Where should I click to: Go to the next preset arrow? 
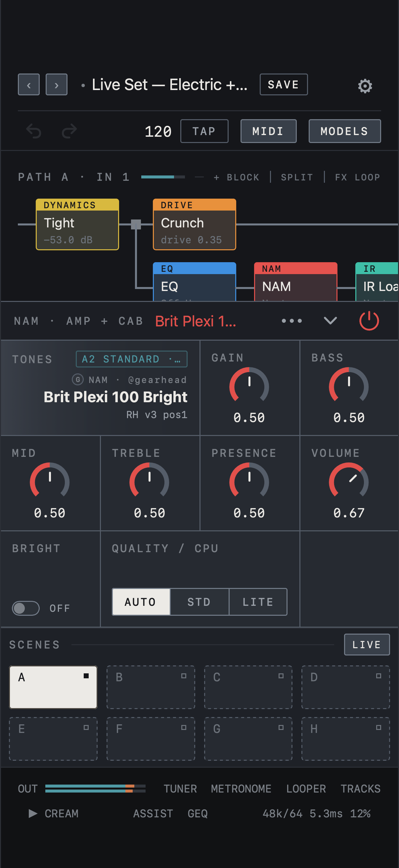pos(57,84)
